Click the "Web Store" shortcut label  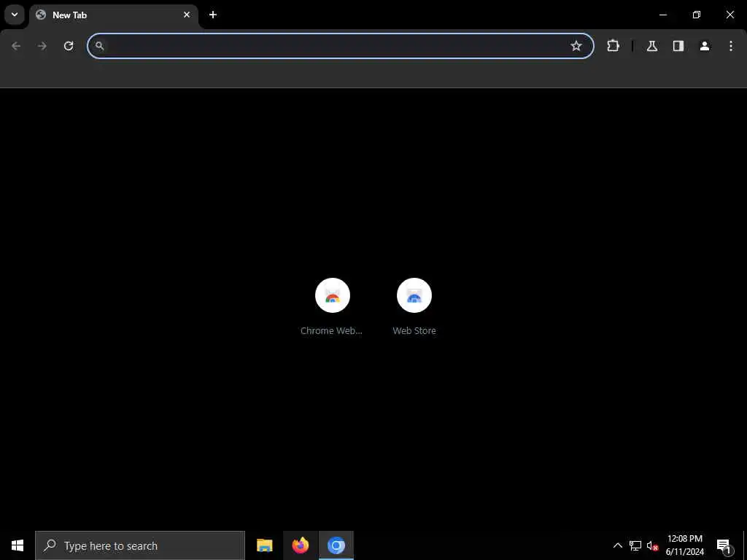click(x=414, y=330)
